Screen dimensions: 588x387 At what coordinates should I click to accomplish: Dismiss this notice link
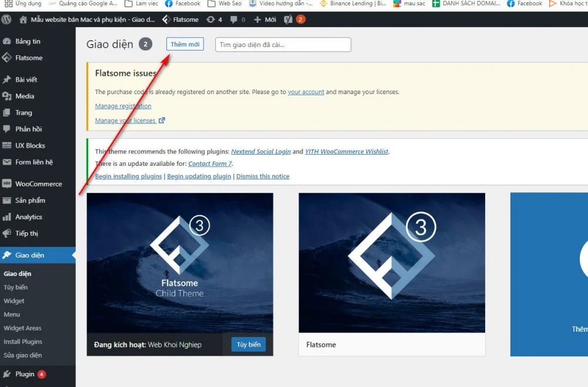[x=263, y=176]
